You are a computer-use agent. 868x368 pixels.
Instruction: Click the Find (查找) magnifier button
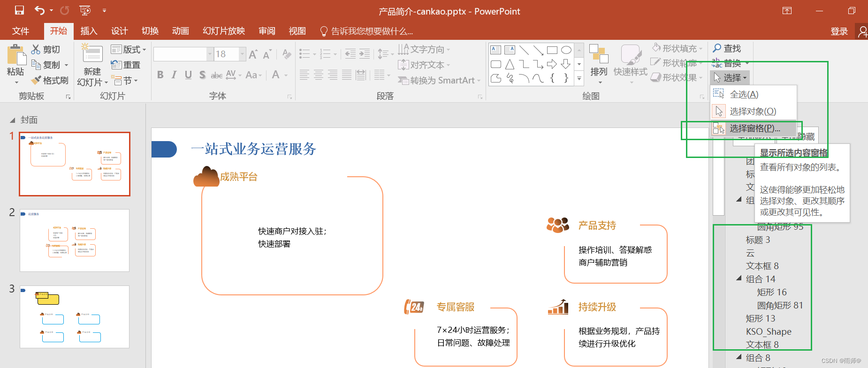[727, 48]
